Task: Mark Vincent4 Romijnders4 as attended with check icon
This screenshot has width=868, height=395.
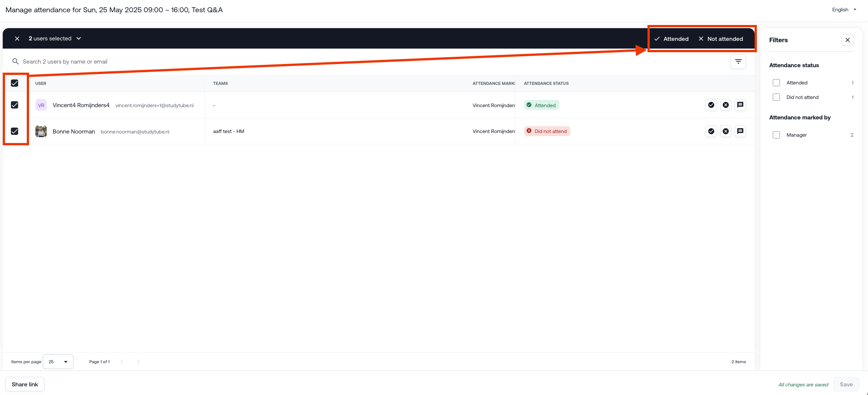Action: 711,105
